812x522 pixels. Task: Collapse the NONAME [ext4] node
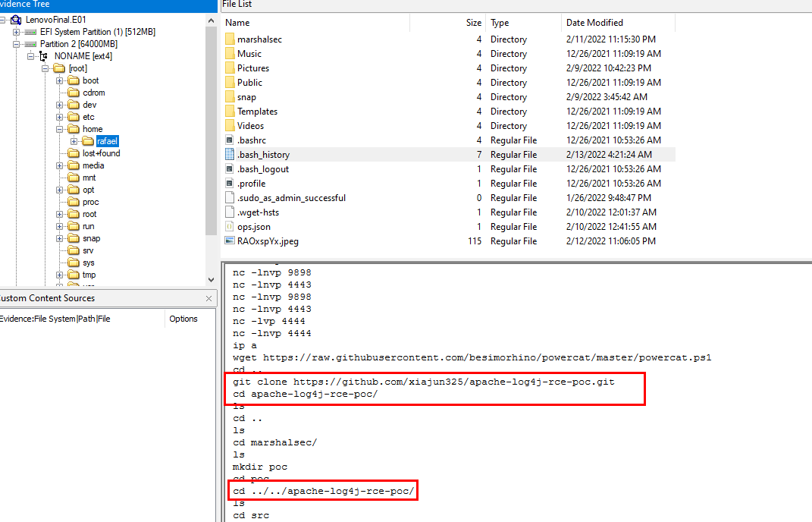pyautogui.click(x=30, y=56)
